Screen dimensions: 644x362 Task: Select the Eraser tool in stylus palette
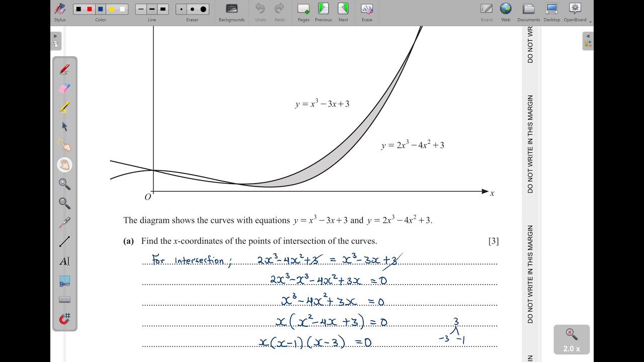click(65, 88)
